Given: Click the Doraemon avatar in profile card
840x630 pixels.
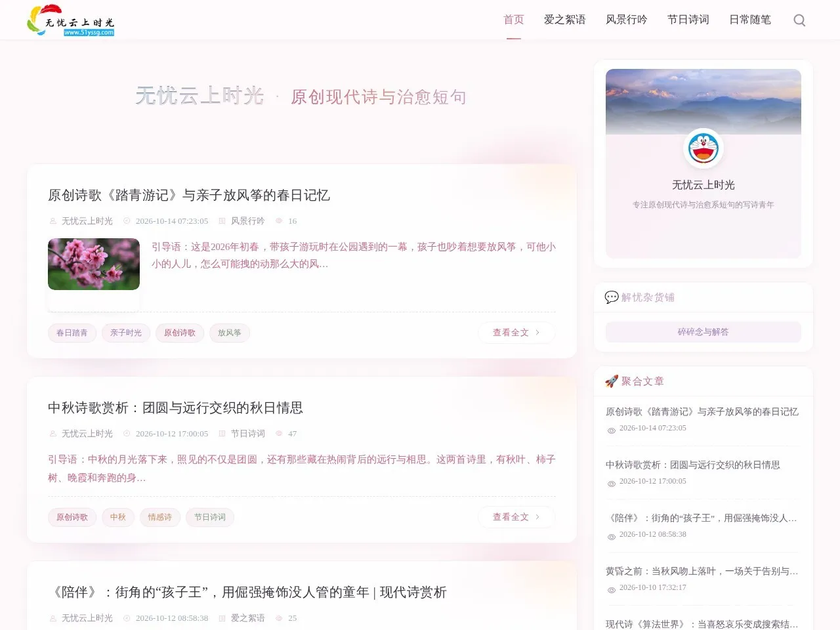Looking at the screenshot, I should click(x=703, y=148).
